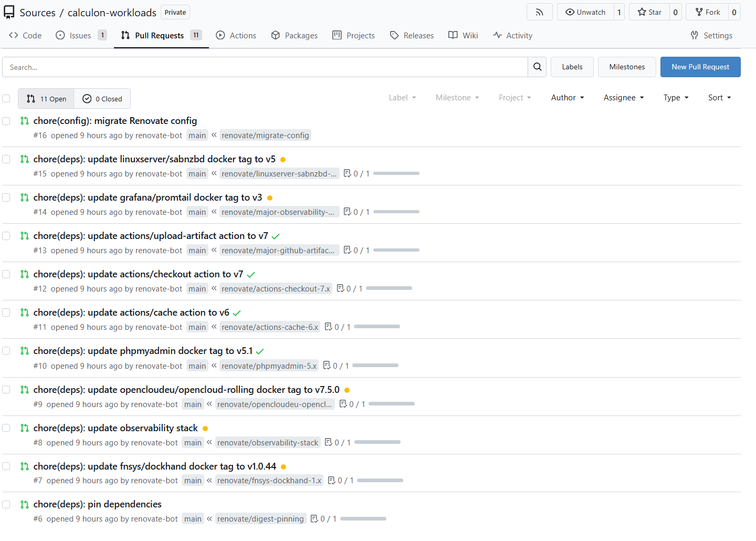Viewport: 756px width, 541px height.
Task: Focus the pull request search field
Action: (265, 67)
